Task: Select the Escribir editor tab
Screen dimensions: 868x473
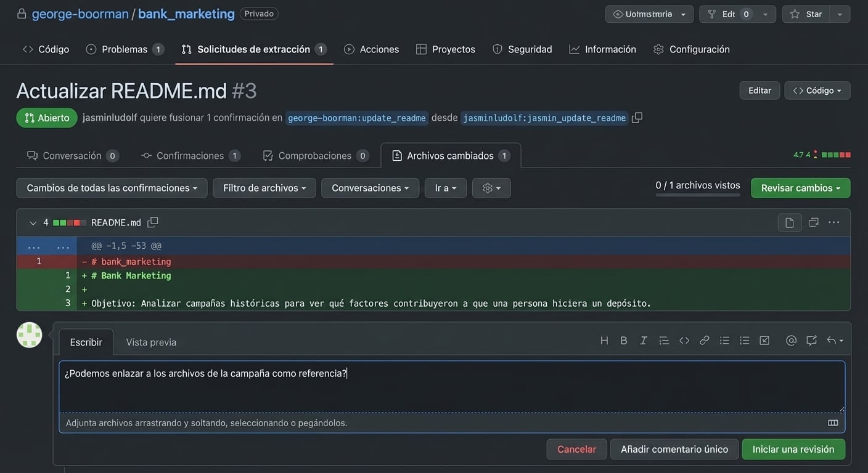Action: point(86,342)
